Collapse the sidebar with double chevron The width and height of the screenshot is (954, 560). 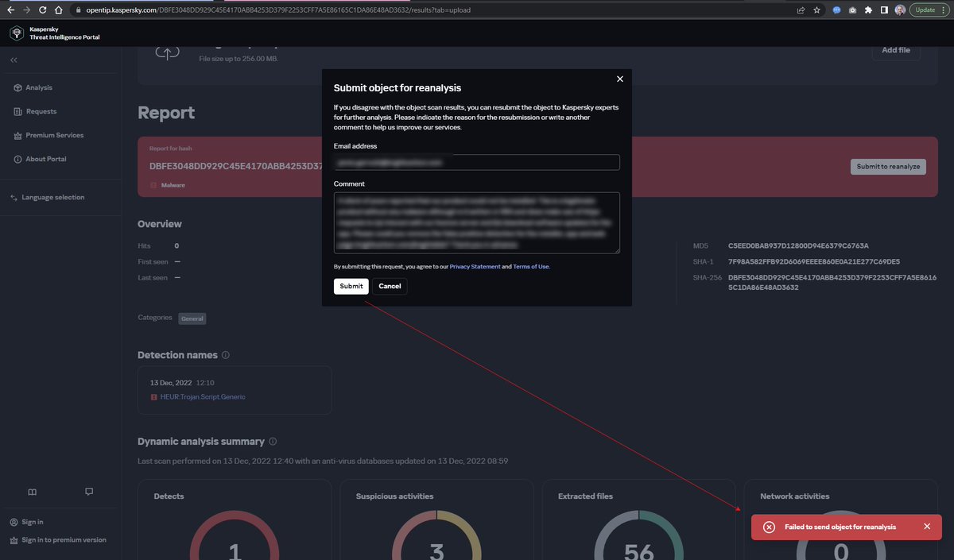[14, 60]
